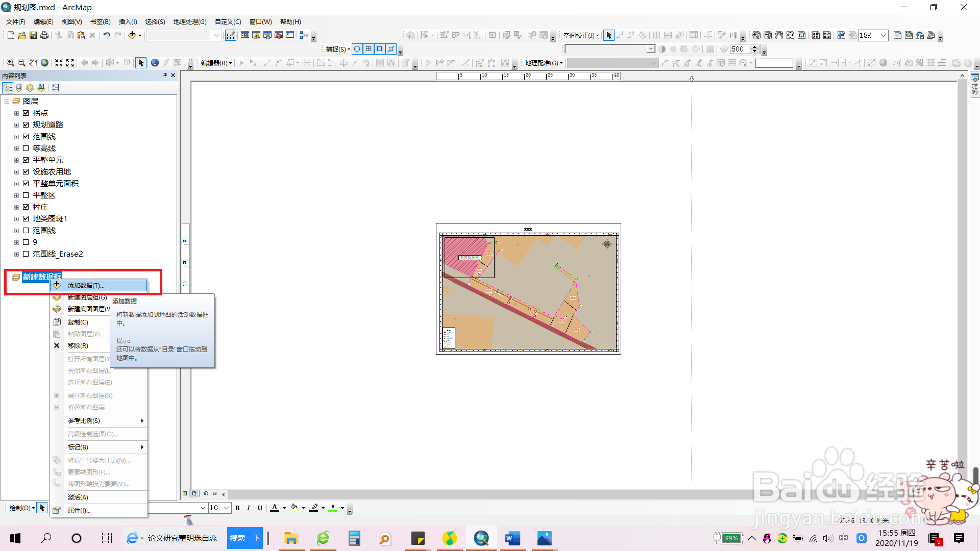Click the Identify tool icon
Screen dimensions: 980x551
click(x=155, y=63)
